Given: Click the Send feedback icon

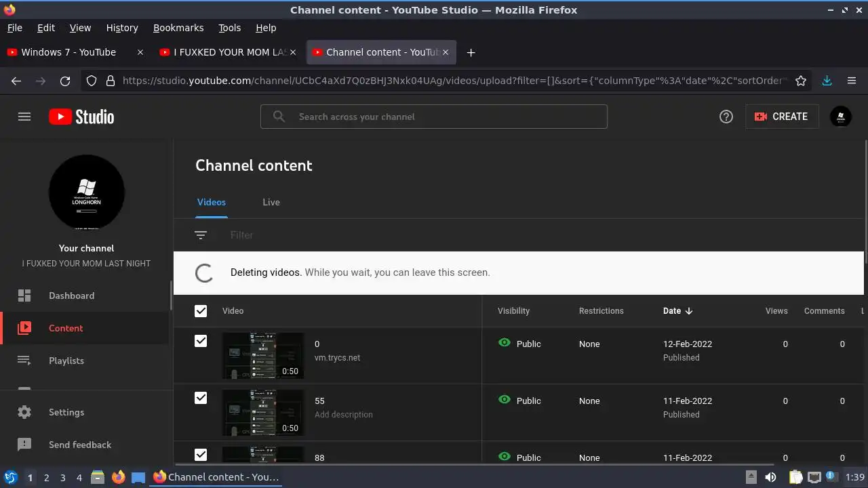Looking at the screenshot, I should [24, 445].
